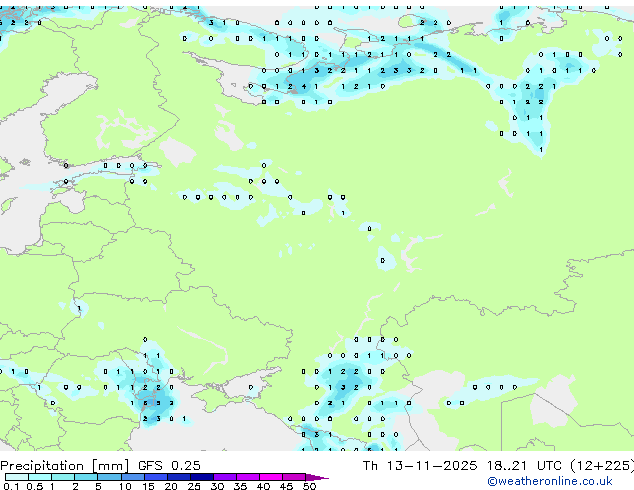Click the legend swatch for 10 to 15 mm
This screenshot has width=634, height=490.
click(x=132, y=477)
